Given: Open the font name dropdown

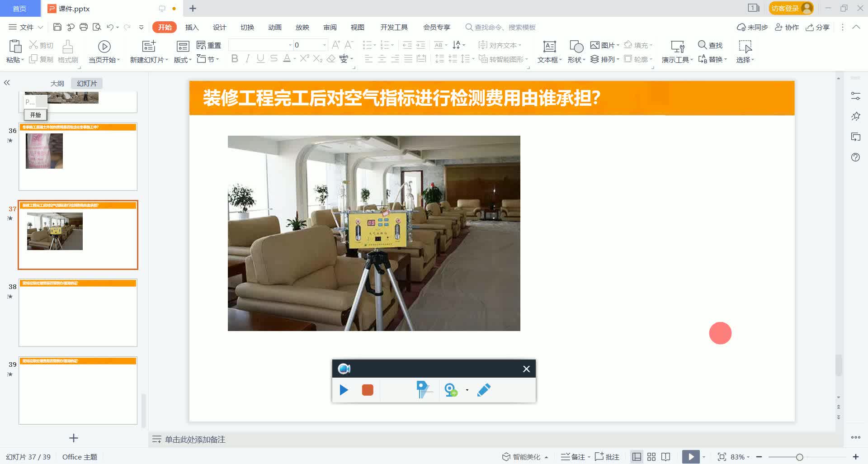Looking at the screenshot, I should coord(290,45).
